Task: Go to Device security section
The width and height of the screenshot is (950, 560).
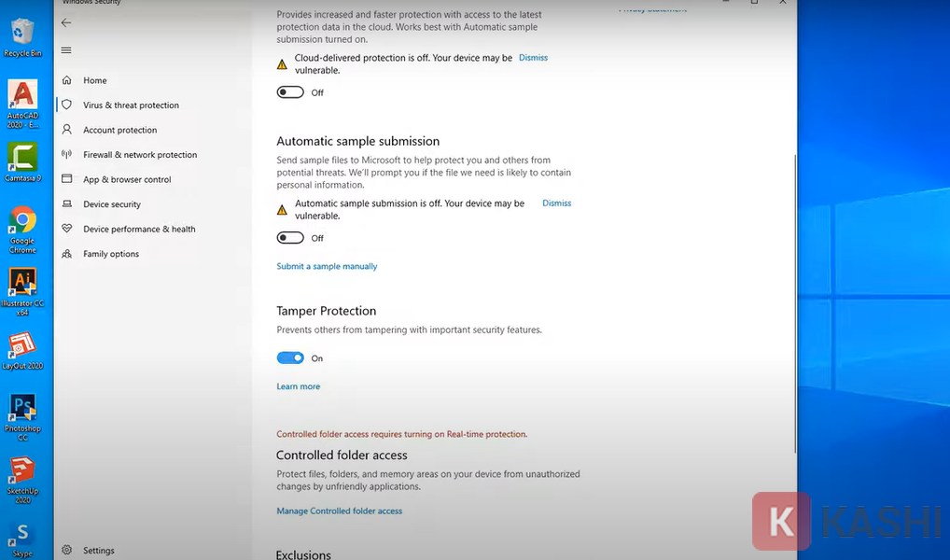Action: click(x=112, y=204)
